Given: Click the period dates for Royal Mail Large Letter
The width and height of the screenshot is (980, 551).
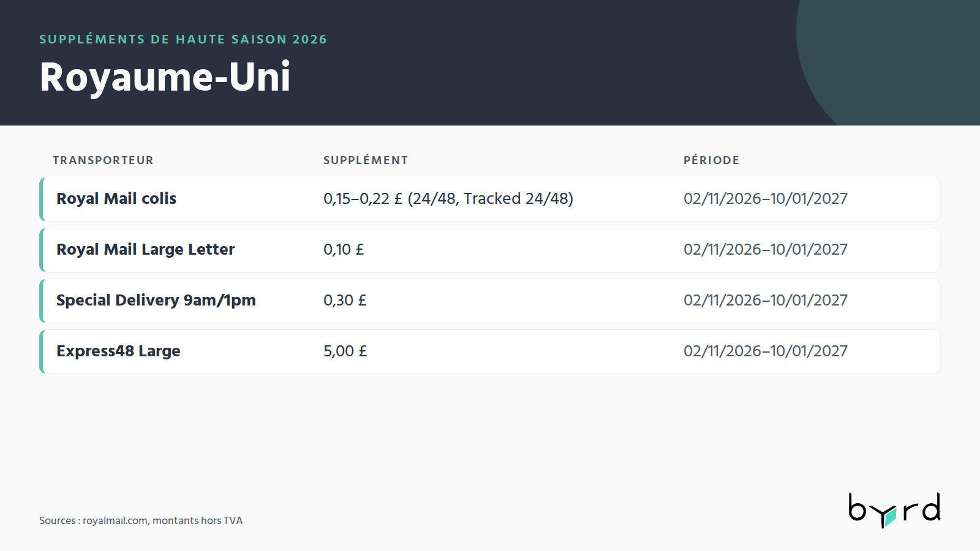Looking at the screenshot, I should [766, 250].
